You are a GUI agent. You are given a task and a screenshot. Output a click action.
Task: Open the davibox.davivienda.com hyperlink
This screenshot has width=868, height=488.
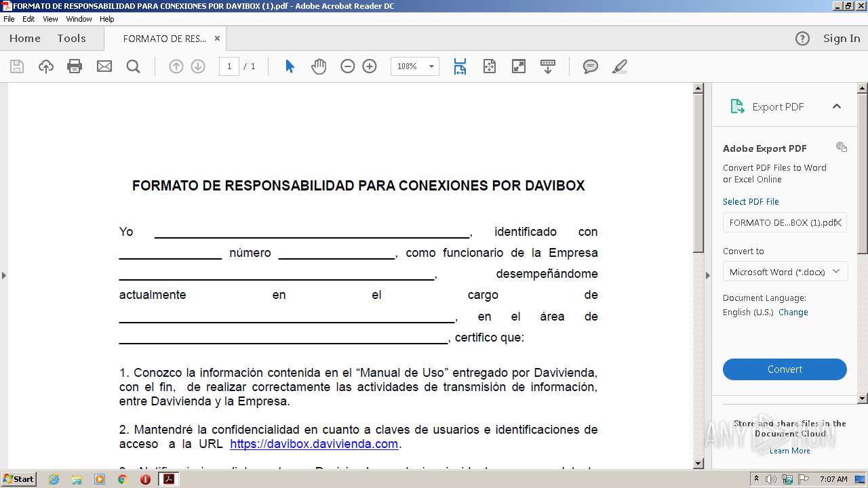coord(314,444)
